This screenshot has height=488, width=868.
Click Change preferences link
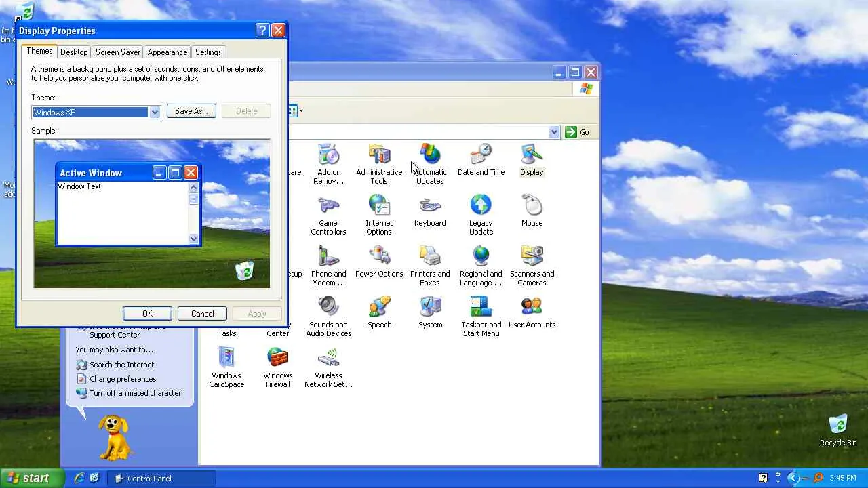[123, 379]
